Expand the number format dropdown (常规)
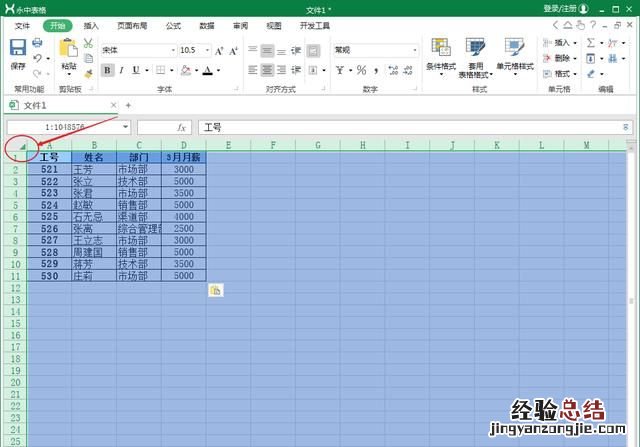 [x=417, y=50]
